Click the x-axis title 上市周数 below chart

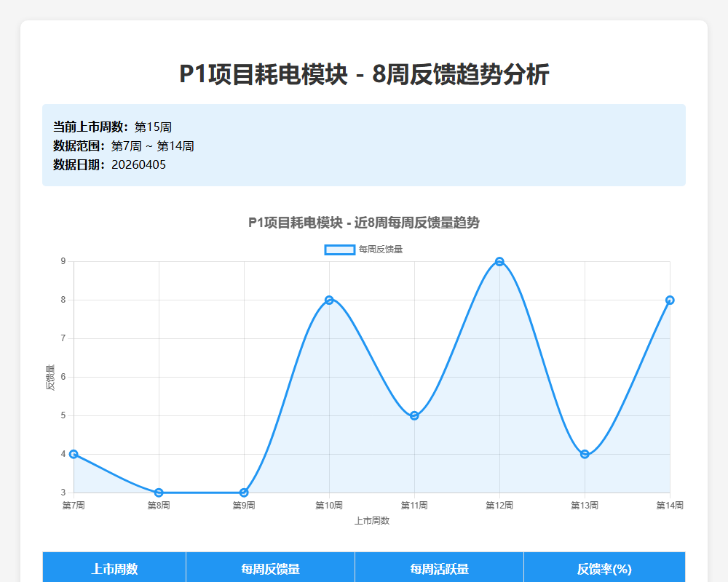tap(372, 521)
